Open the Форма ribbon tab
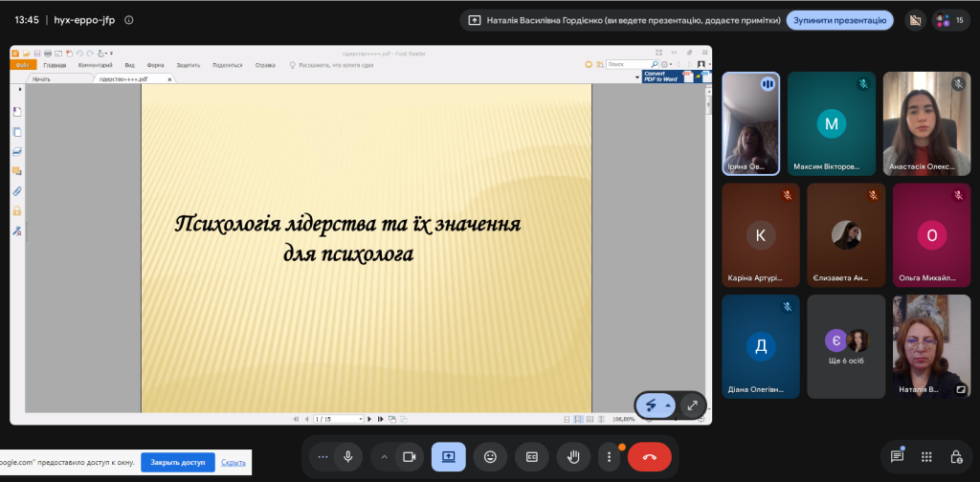980x482 pixels. point(155,65)
